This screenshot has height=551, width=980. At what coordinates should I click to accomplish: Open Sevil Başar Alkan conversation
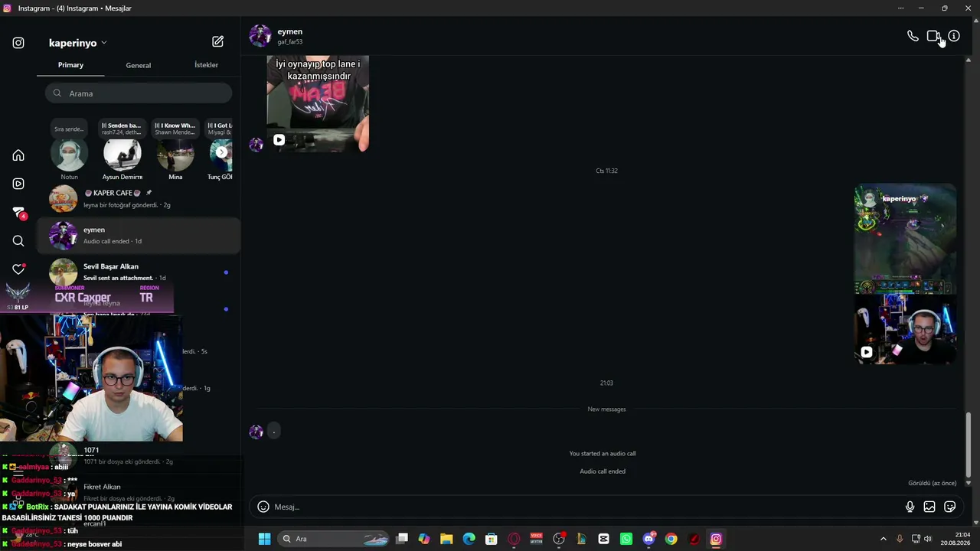(x=139, y=272)
